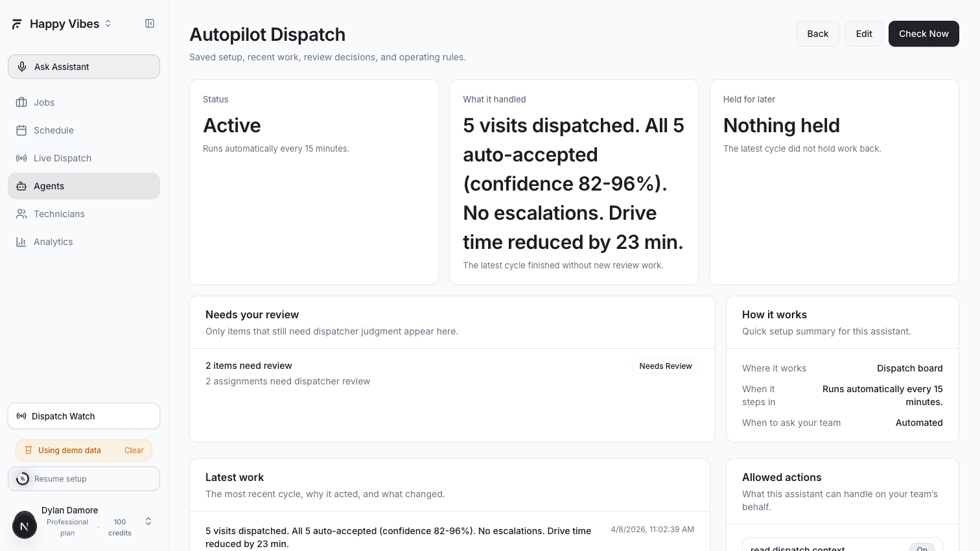
Task: Select the Jobs briefcase icon in sidebar
Action: (22, 102)
